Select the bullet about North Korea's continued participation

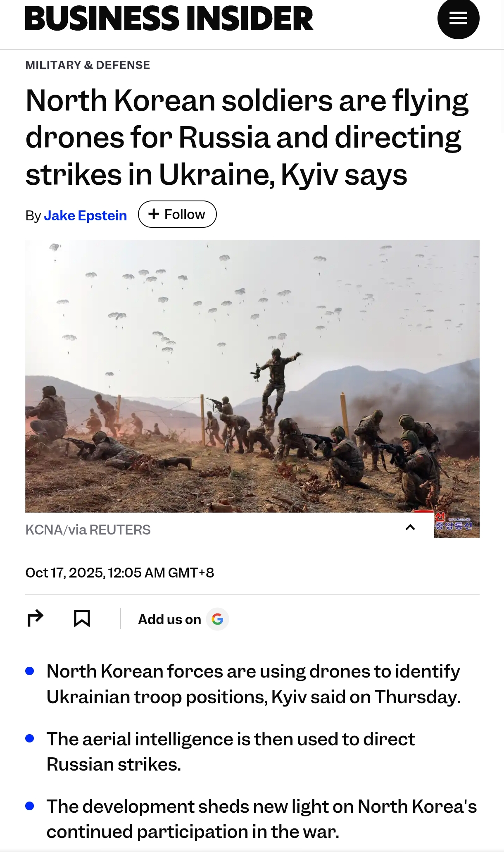pos(262,819)
